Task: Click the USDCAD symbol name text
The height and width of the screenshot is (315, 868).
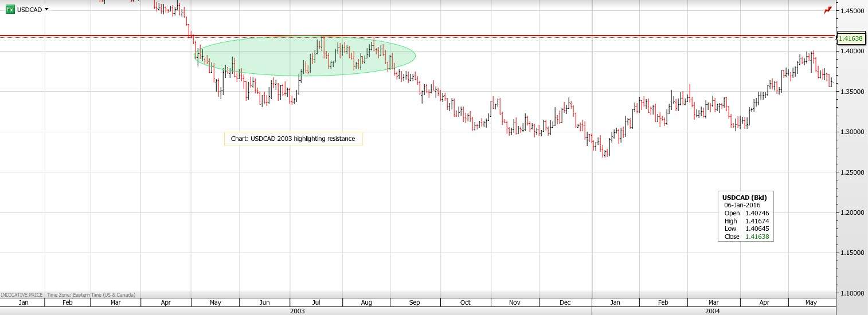Action: click(x=29, y=10)
